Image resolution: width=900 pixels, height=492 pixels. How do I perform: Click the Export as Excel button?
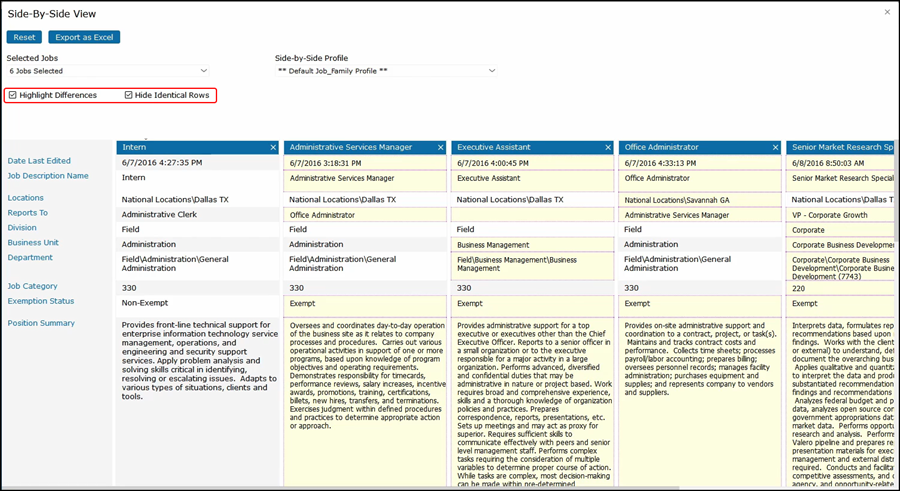84,37
